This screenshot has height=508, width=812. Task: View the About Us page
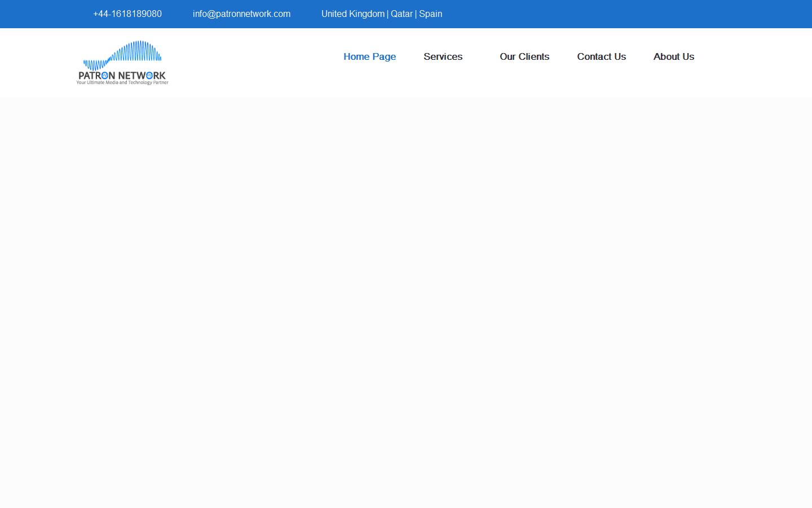click(x=674, y=56)
